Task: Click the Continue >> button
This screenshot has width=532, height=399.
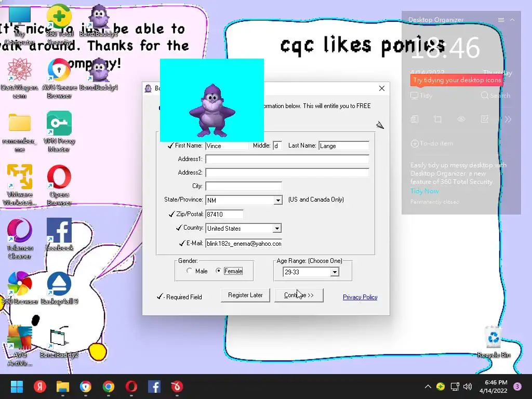Action: click(x=299, y=295)
